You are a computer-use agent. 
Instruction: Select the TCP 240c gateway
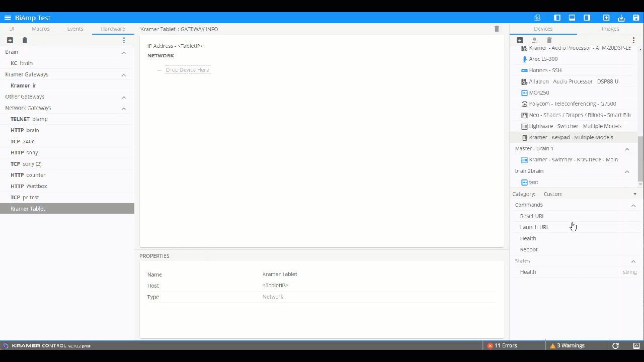[x=67, y=141]
